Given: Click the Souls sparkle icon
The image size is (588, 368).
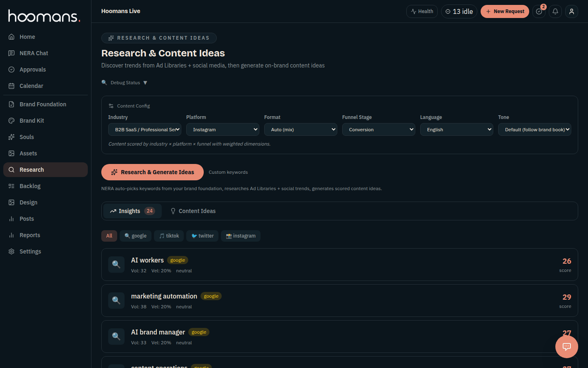Looking at the screenshot, I should tap(11, 137).
